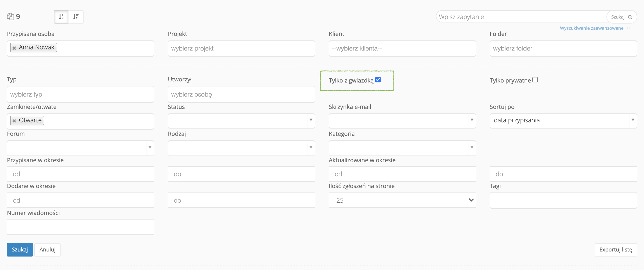The height and width of the screenshot is (270, 644).
Task: Click the numeric ascending sort icon
Action: click(61, 17)
